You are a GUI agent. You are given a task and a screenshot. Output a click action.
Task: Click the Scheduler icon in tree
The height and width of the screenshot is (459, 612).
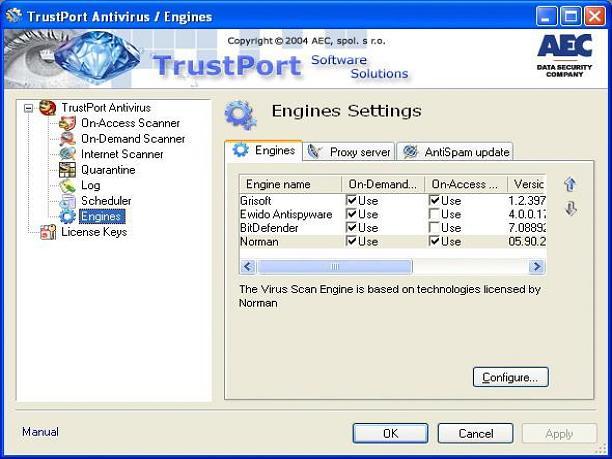[67, 201]
